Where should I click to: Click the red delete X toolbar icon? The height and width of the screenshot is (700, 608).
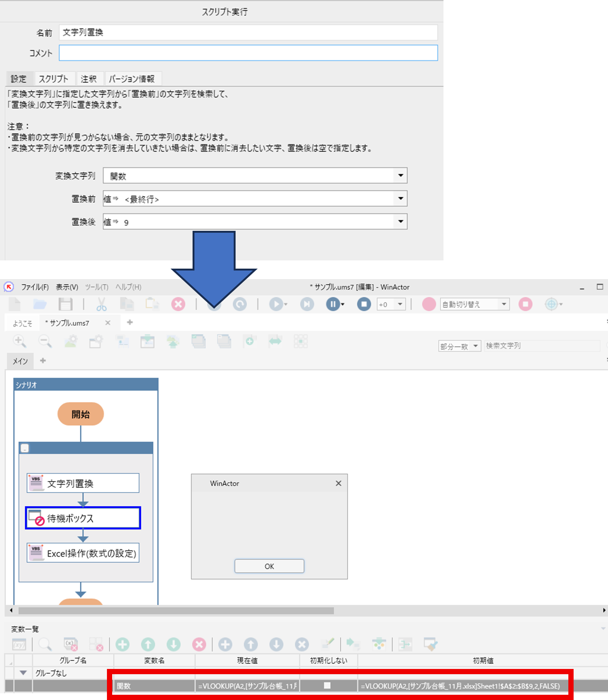[178, 304]
